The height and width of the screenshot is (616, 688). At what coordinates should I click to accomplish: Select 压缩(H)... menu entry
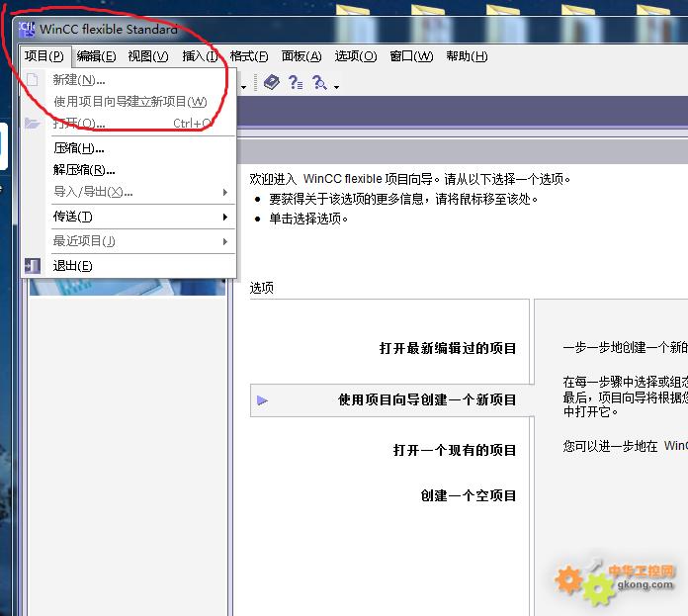point(129,148)
